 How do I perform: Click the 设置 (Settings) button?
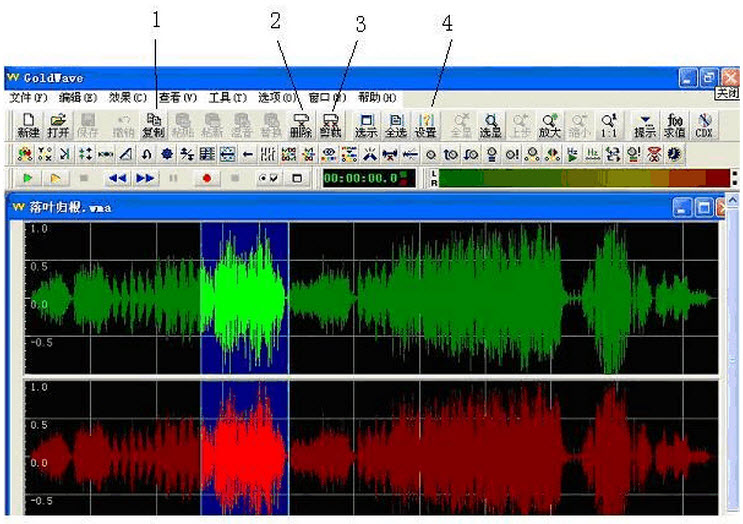point(426,124)
